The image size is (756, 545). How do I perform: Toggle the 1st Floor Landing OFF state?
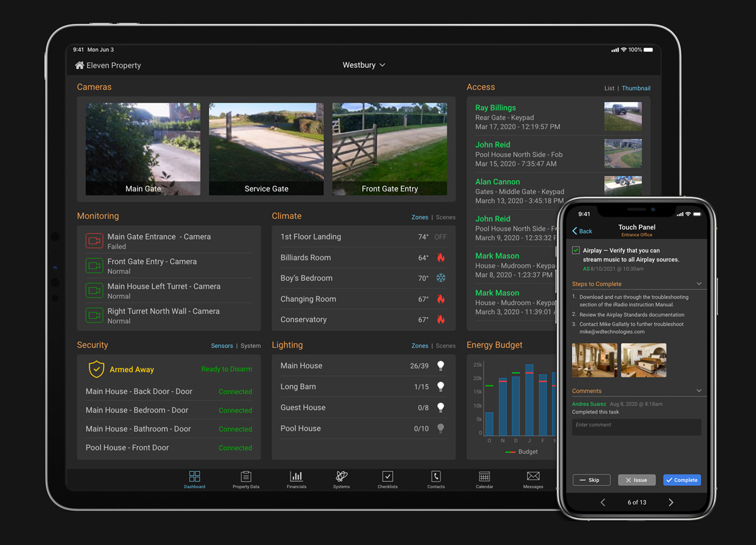[440, 237]
